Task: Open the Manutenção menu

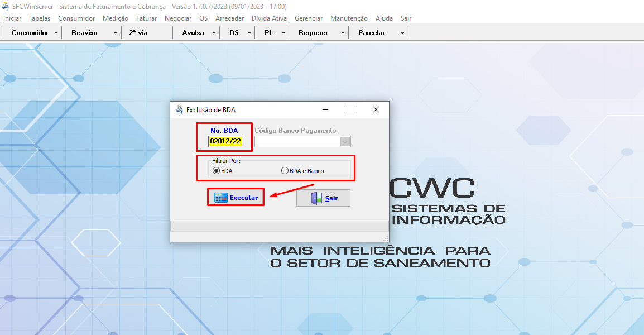Action: 349,18
